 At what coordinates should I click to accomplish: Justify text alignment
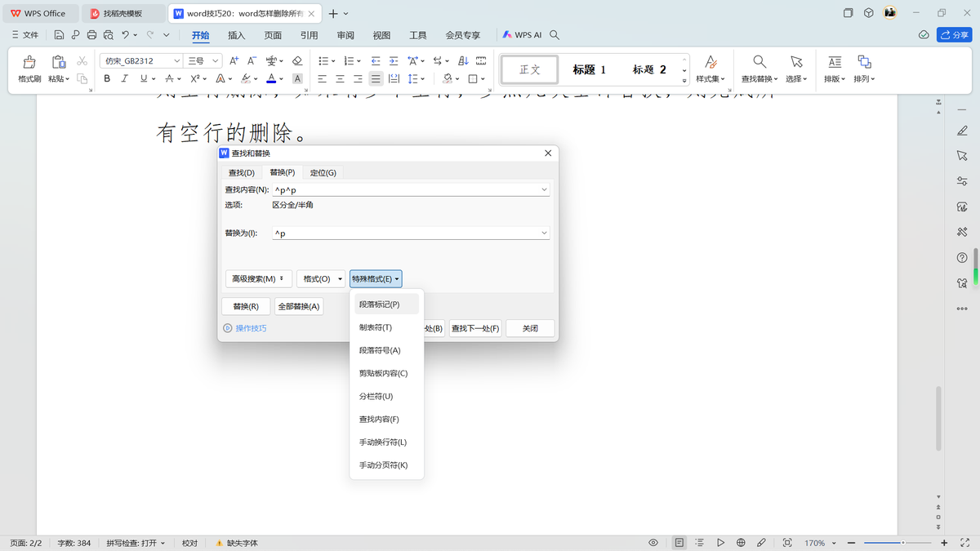pos(376,79)
